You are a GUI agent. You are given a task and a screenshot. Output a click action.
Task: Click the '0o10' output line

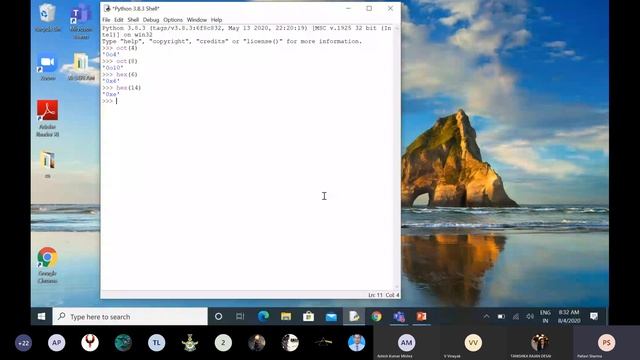coord(113,68)
